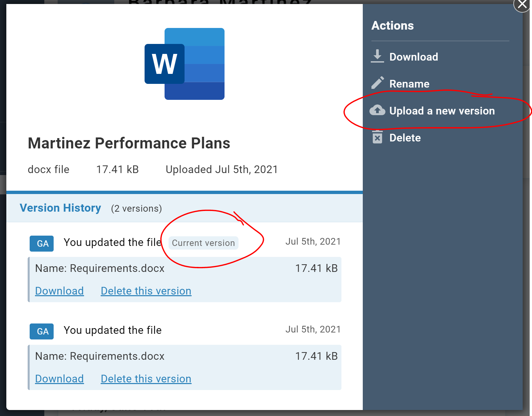Select Download in the Actions menu
Screen dimensions: 532x416
(413, 57)
